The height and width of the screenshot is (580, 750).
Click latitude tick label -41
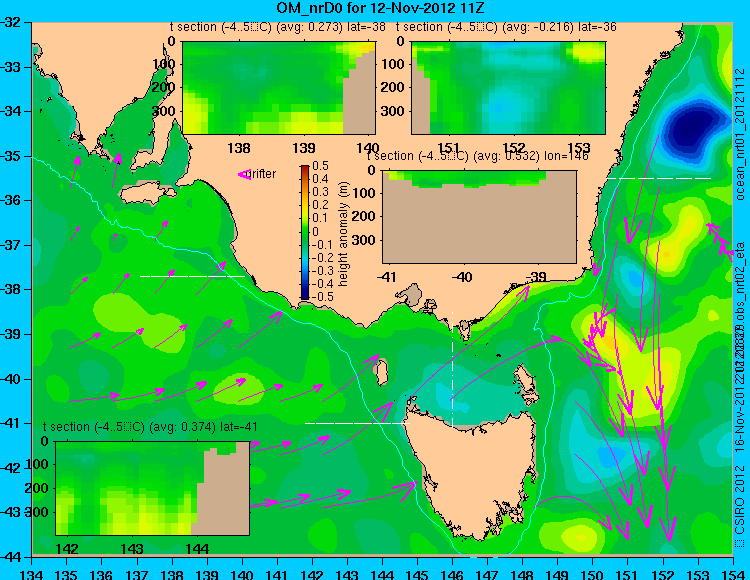pos(10,423)
